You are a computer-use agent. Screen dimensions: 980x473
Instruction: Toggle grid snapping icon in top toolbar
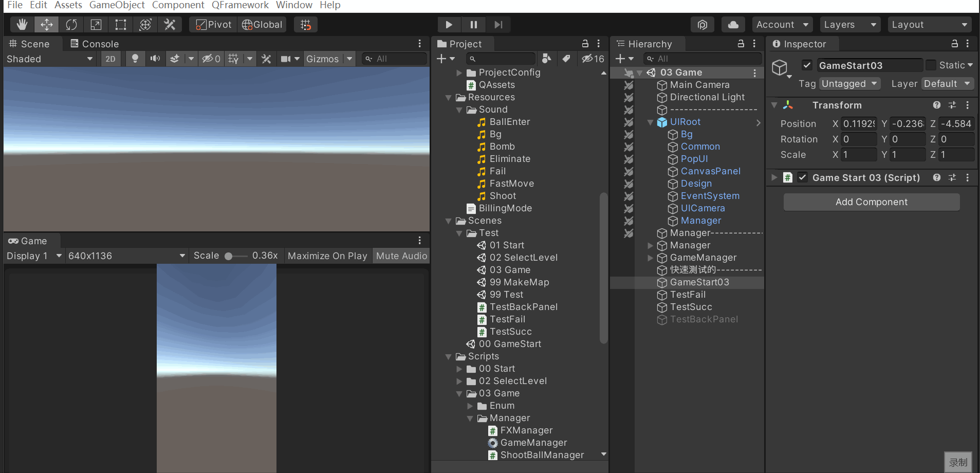(x=306, y=25)
